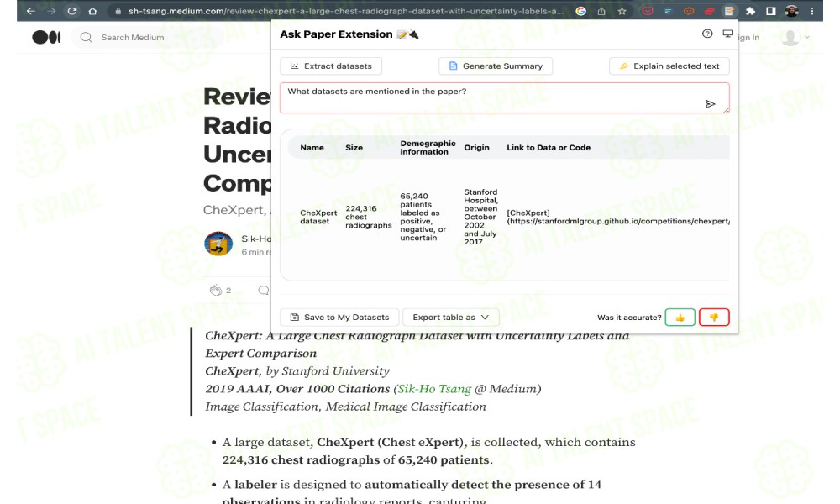The width and height of the screenshot is (840, 504).
Task: Click the Size column header
Action: [354, 147]
